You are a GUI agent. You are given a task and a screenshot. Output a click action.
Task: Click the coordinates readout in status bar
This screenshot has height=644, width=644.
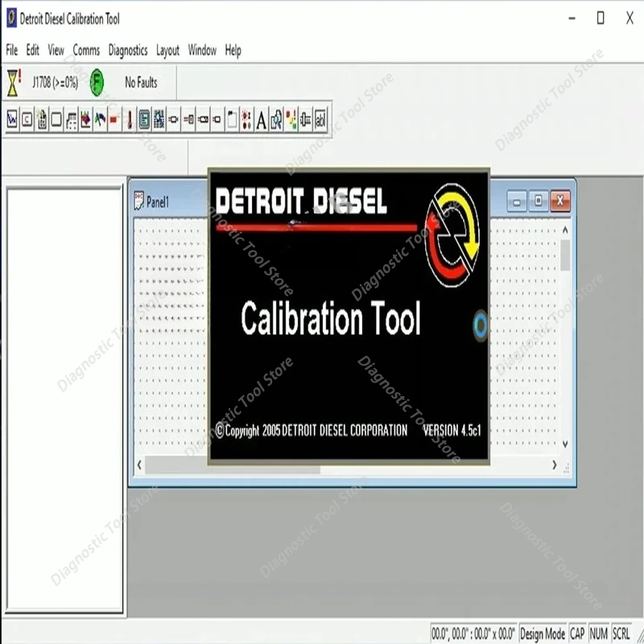point(473,634)
